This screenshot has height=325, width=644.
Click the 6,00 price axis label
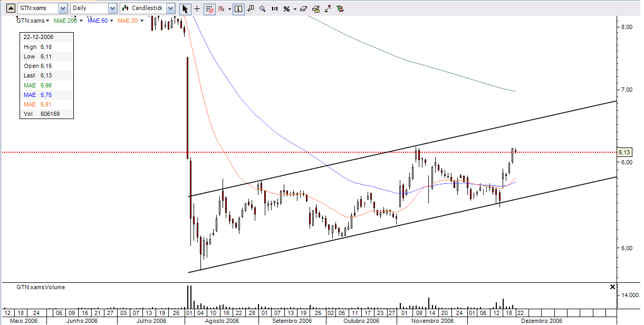pos(626,162)
